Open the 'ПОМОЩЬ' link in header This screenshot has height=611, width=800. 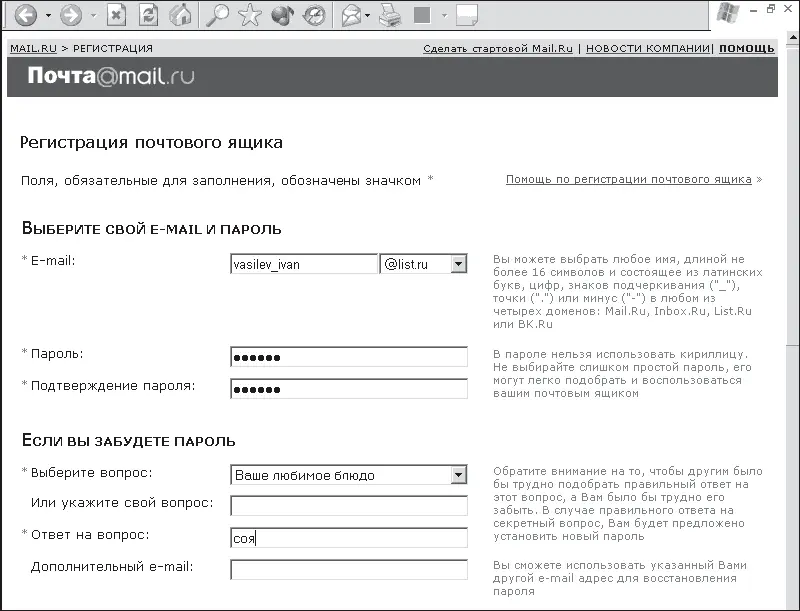746,48
